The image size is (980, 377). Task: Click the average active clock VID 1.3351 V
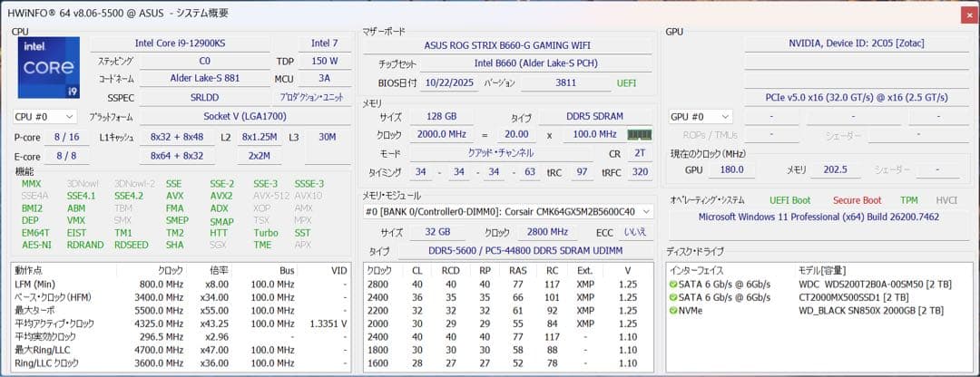pos(328,324)
